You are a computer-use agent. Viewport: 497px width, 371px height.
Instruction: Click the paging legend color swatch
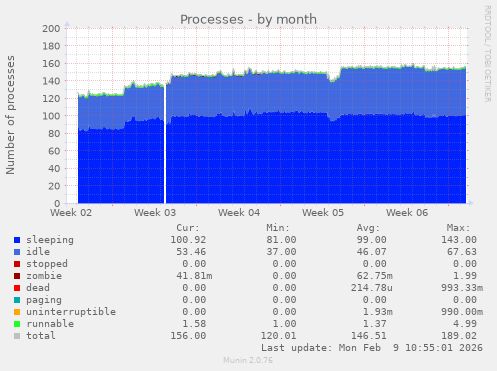(17, 300)
